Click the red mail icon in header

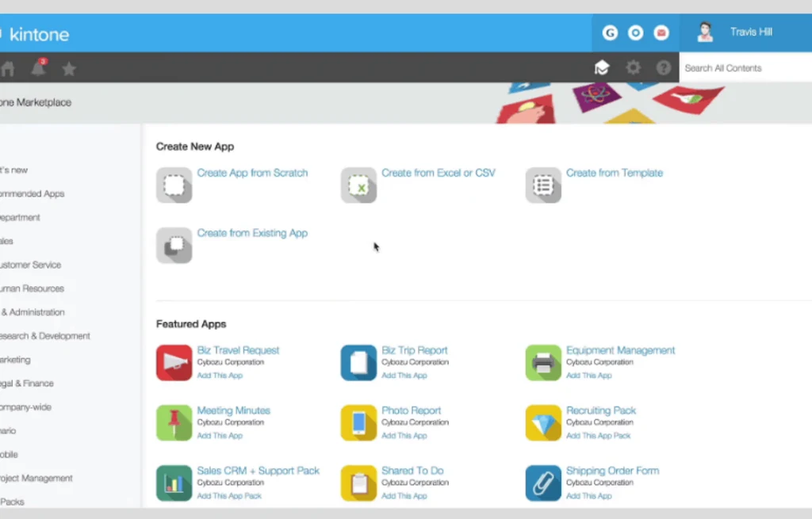[x=661, y=33]
